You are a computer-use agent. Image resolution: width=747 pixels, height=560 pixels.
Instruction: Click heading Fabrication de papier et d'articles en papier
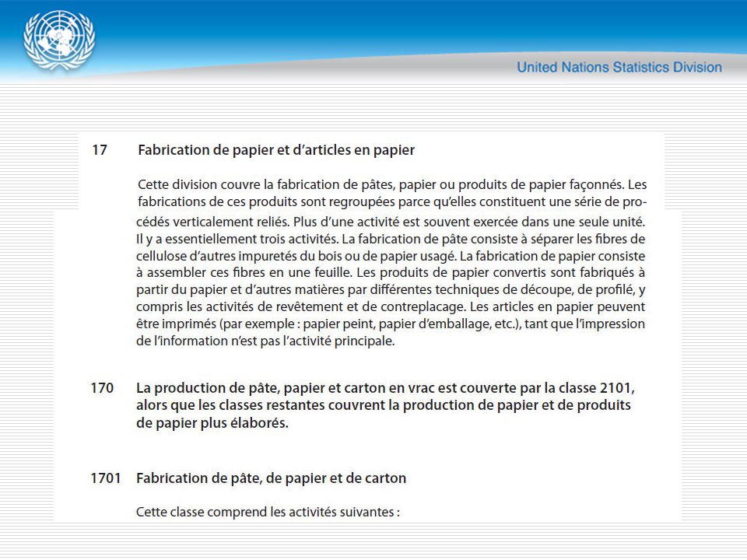tap(276, 150)
